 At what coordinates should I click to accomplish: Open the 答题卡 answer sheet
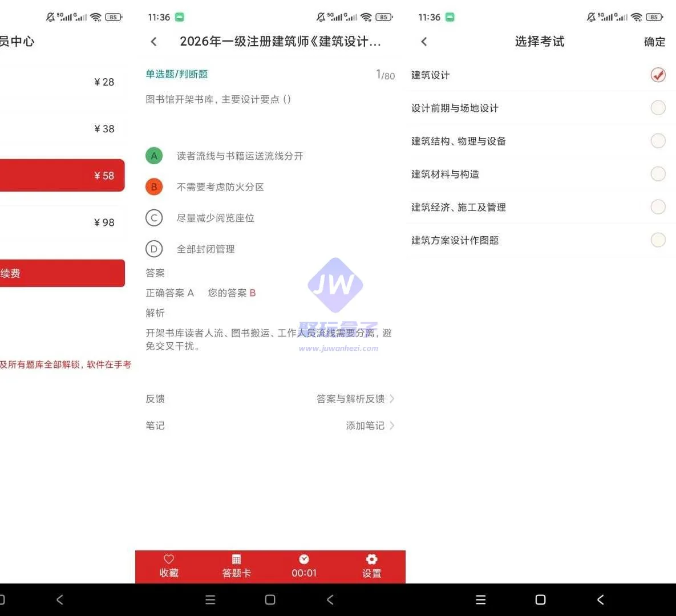(x=236, y=566)
